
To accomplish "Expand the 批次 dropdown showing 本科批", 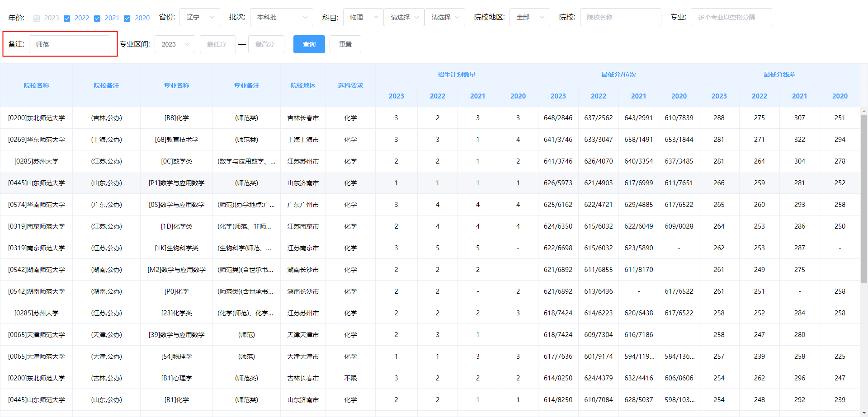I will click(281, 17).
